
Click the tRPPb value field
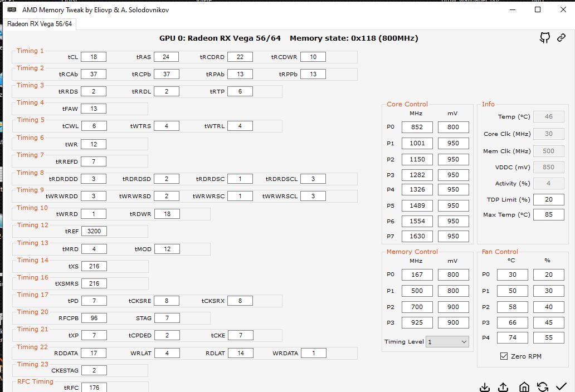click(313, 74)
